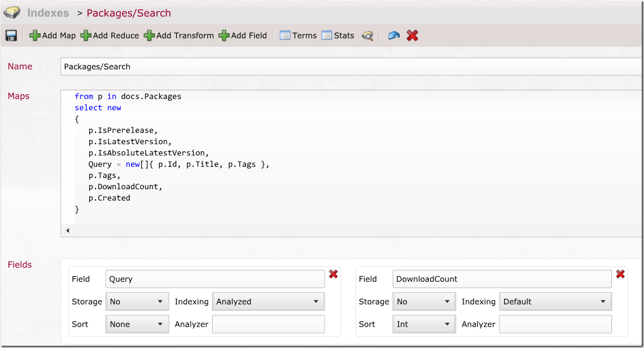Open the Stats view

click(x=338, y=36)
